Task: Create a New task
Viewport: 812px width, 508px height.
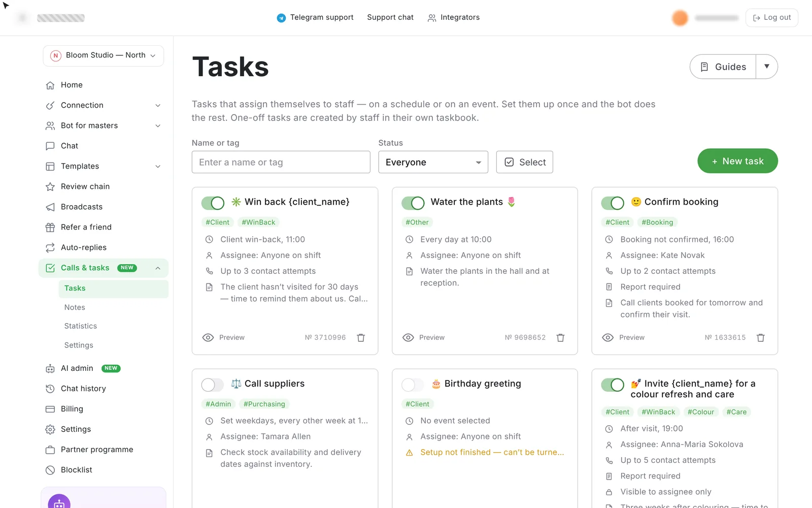Action: (x=738, y=161)
